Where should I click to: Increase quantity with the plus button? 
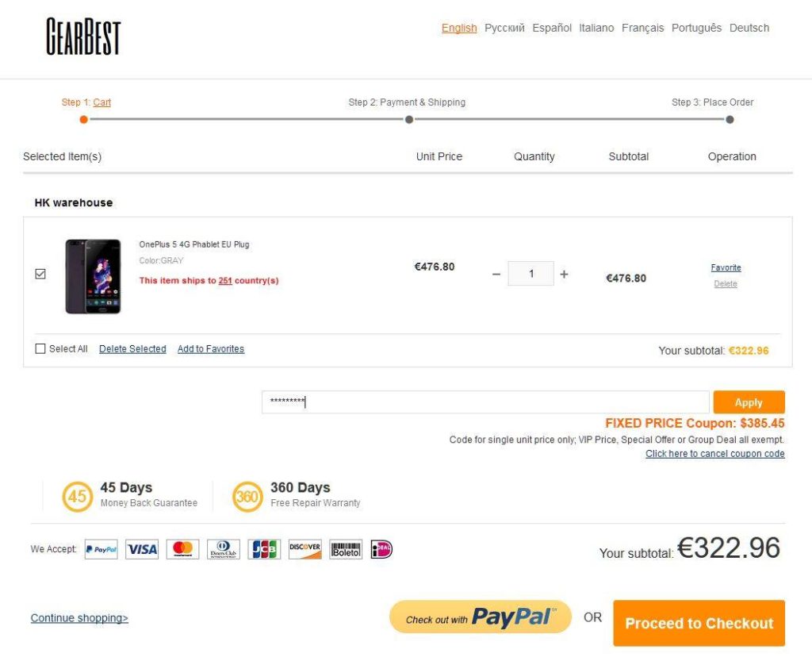[x=564, y=274]
